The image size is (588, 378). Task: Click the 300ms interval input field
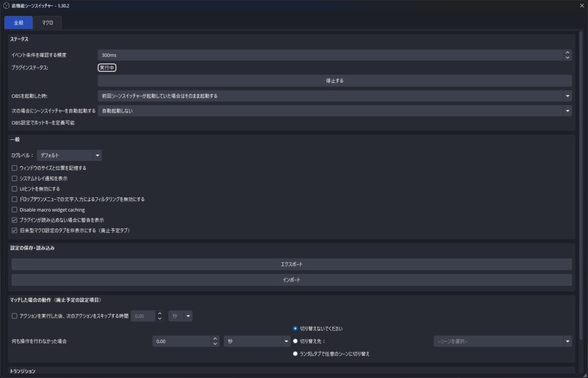point(330,55)
